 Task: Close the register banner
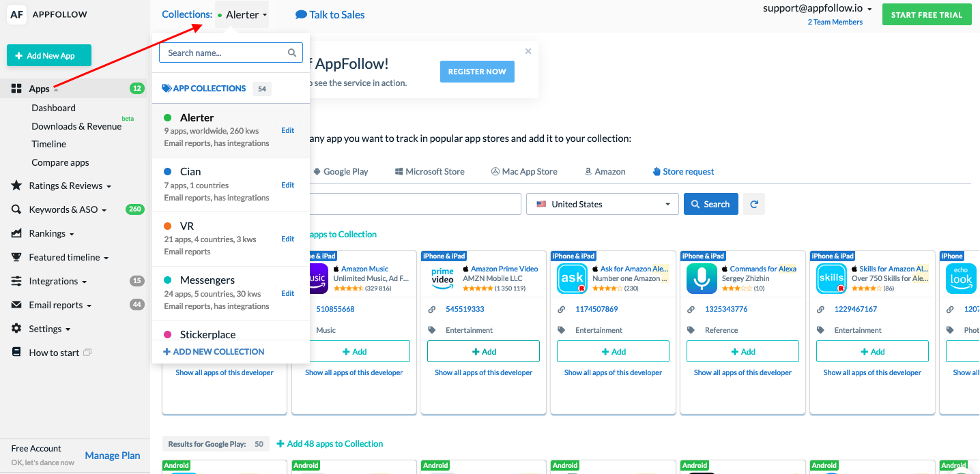(x=528, y=51)
